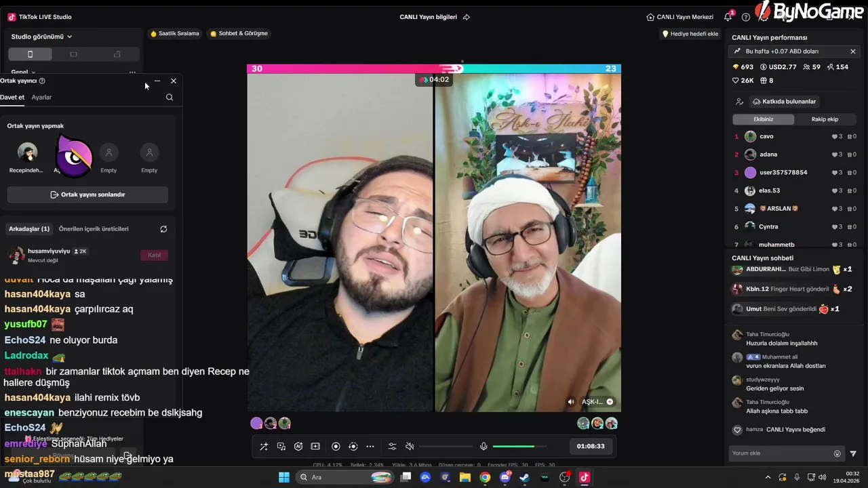Open the audio mixer sliders icon
This screenshot has height=488, width=868.
[392, 446]
